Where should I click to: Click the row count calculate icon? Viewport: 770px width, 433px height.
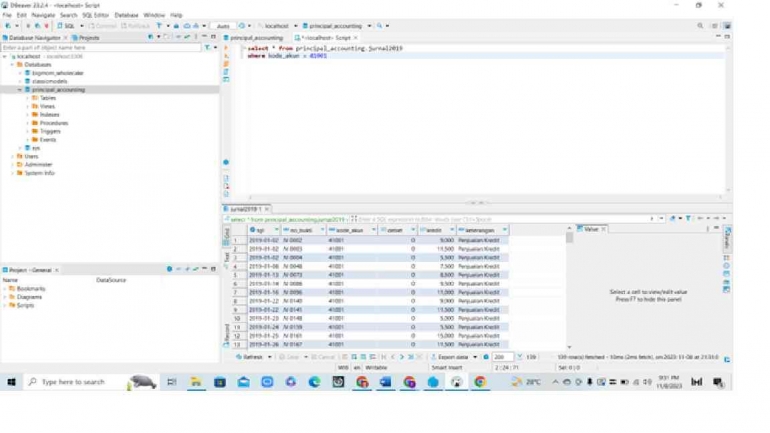coord(520,357)
